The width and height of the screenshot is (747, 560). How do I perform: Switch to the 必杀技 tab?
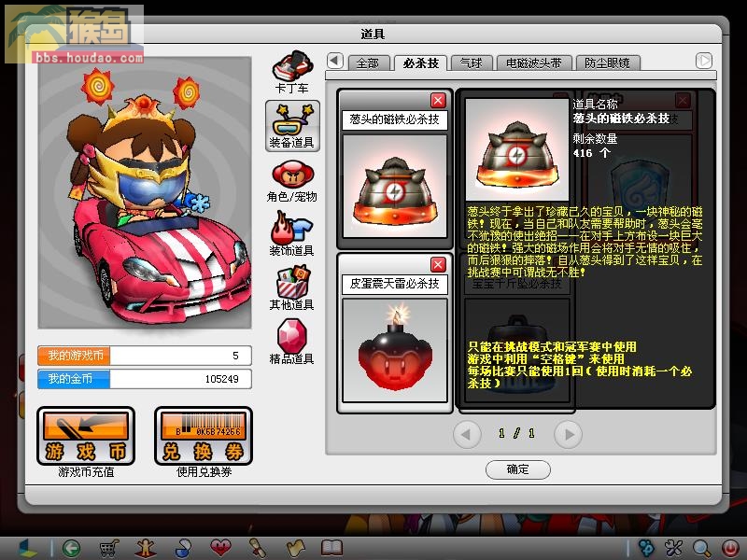click(x=420, y=63)
